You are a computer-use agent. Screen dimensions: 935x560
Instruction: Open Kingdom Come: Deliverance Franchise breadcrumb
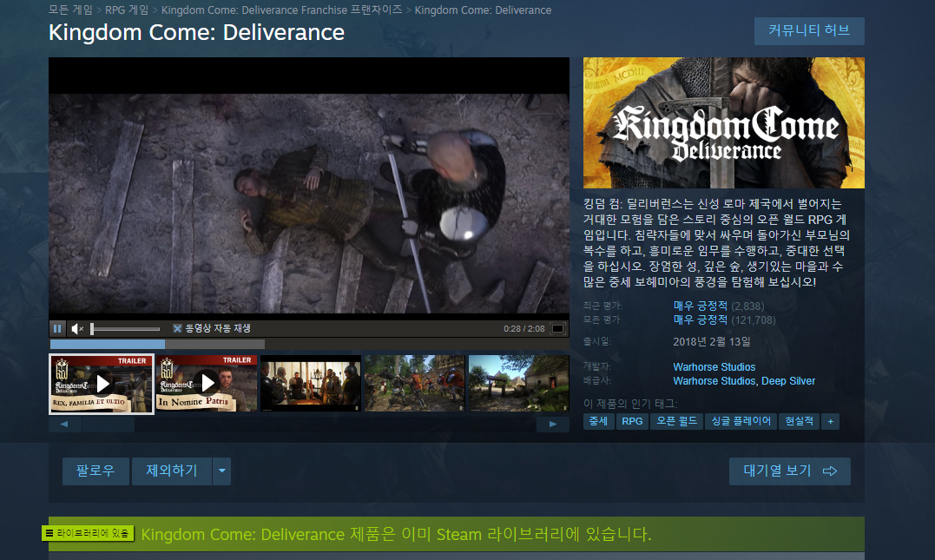(281, 10)
